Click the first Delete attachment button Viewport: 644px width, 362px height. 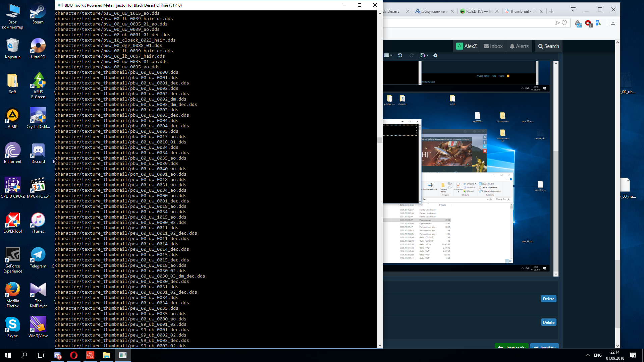tap(549, 299)
